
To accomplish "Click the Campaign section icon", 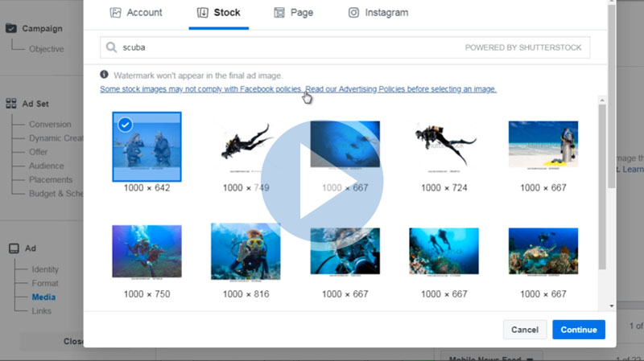I will click(11, 28).
